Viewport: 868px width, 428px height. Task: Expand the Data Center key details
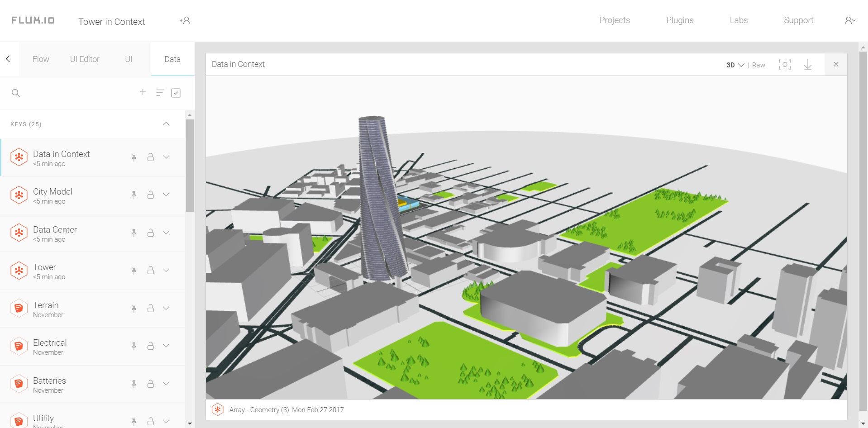[166, 233]
